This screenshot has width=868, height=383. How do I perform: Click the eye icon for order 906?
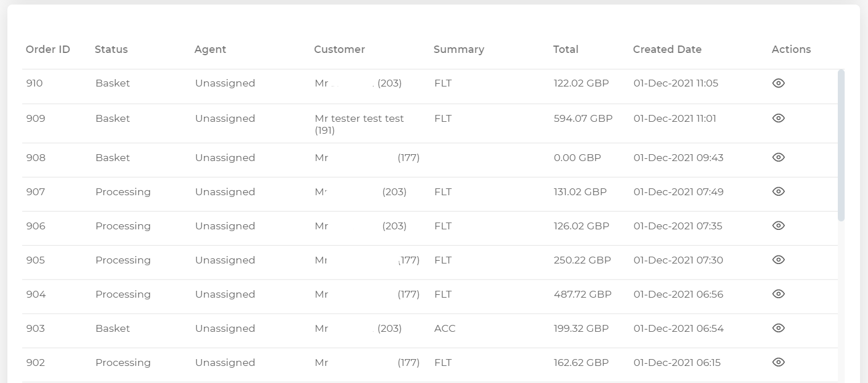(778, 225)
